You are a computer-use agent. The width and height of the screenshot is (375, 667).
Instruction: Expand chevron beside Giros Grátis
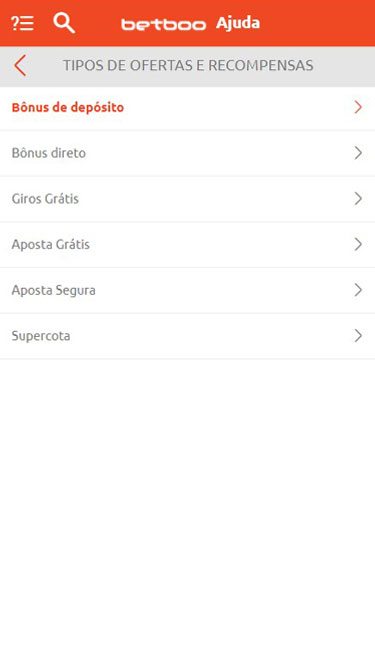358,199
